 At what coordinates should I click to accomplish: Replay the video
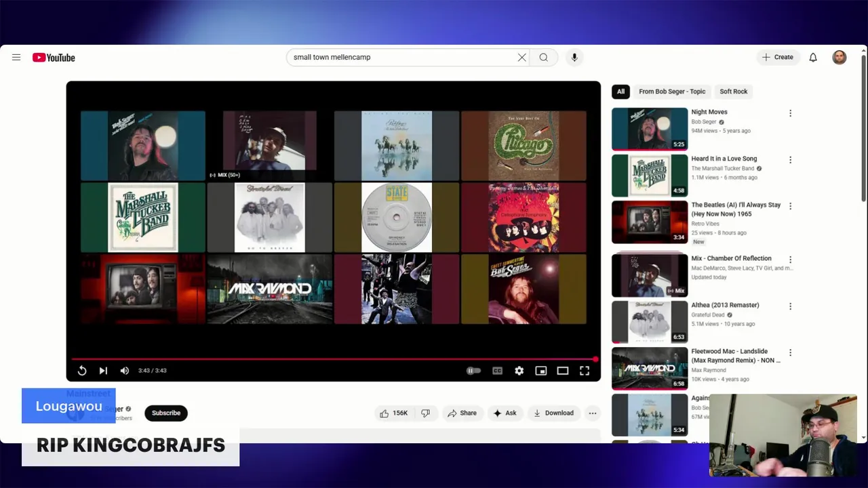coord(82,371)
